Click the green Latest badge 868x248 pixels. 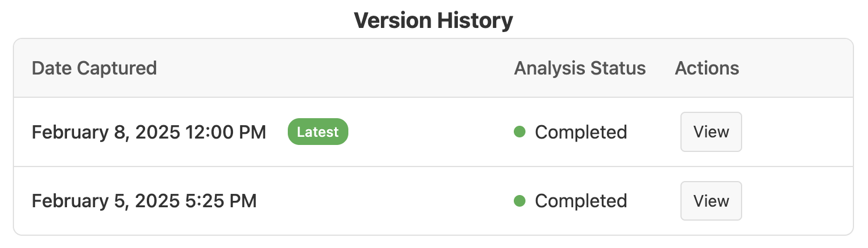317,132
